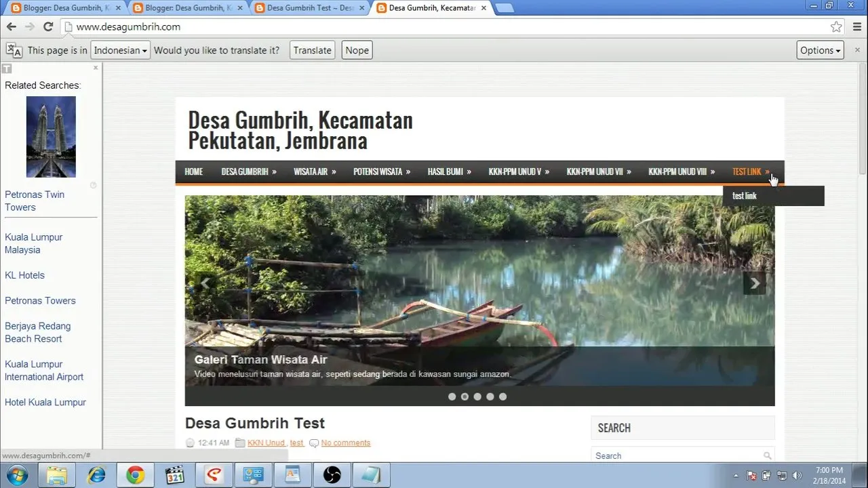This screenshot has width=868, height=488.
Task: Click the Test Link top menu item
Action: point(751,171)
